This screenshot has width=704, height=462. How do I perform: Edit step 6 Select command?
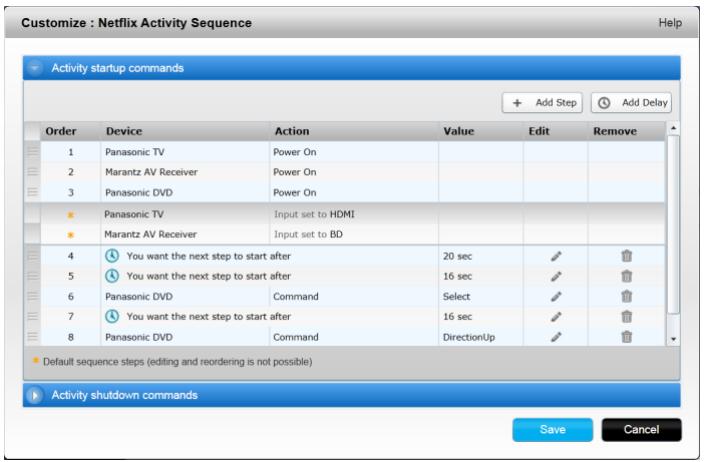[x=556, y=297]
